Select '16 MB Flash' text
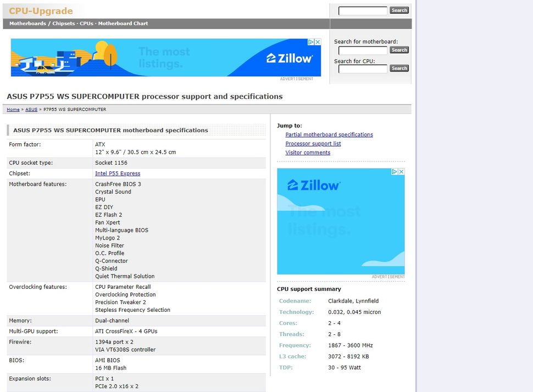533x392 pixels. [x=111, y=368]
